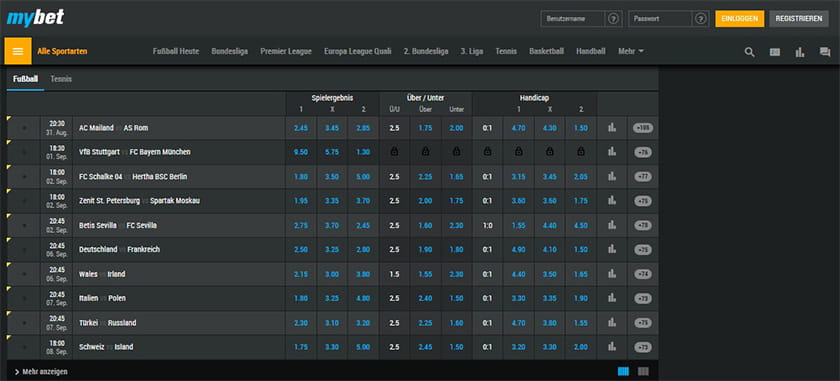Screen dimensions: 840x381
Task: Click the Registrieren button
Action: (799, 19)
